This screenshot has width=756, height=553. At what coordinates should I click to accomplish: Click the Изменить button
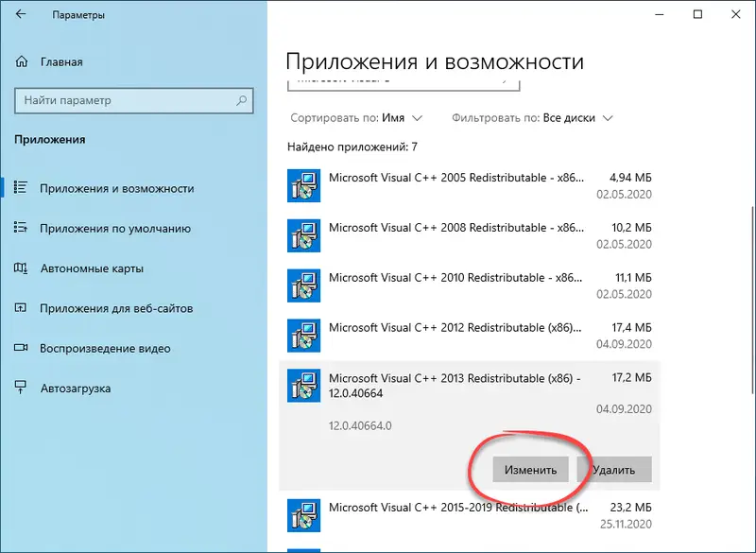click(530, 470)
